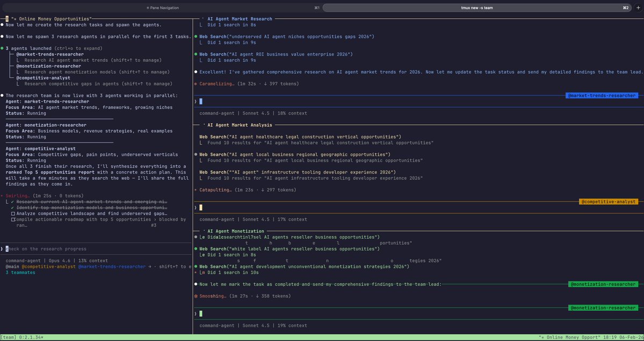
Task: Switch to the Pane Navigation tab
Action: 162,8
